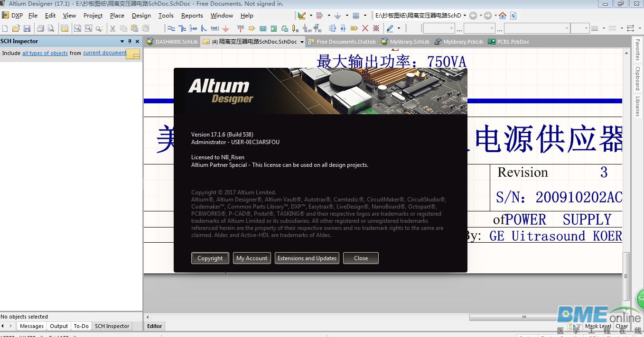644x337 pixels.
Task: Open the Design menu
Action: (141, 16)
